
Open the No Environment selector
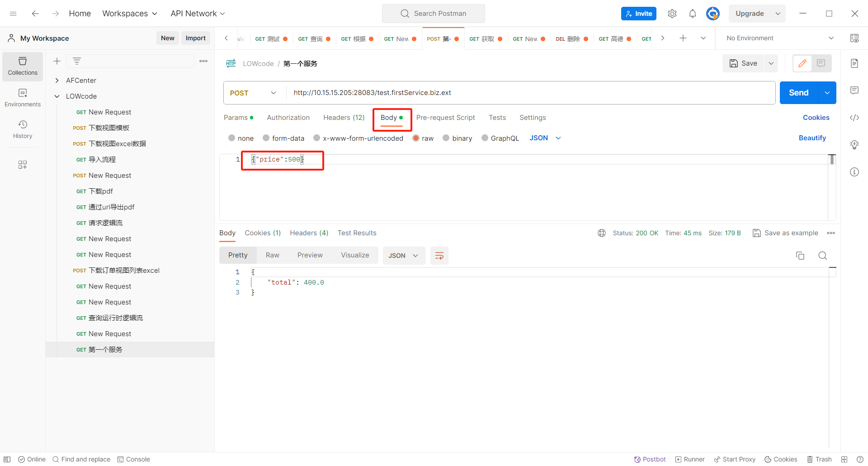(x=779, y=38)
